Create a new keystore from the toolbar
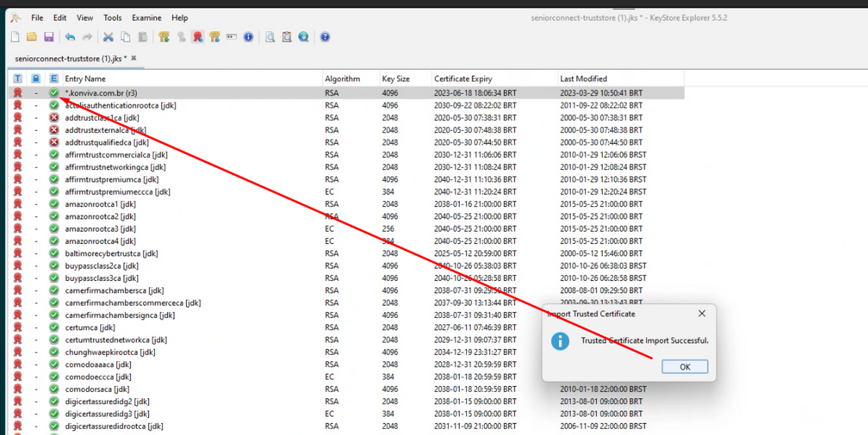Screen dimensions: 868x435 15,37
